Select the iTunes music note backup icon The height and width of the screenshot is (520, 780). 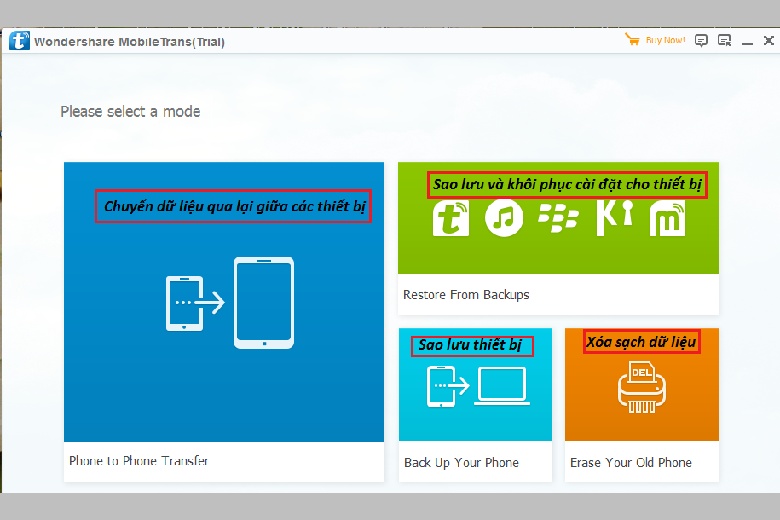tap(504, 218)
